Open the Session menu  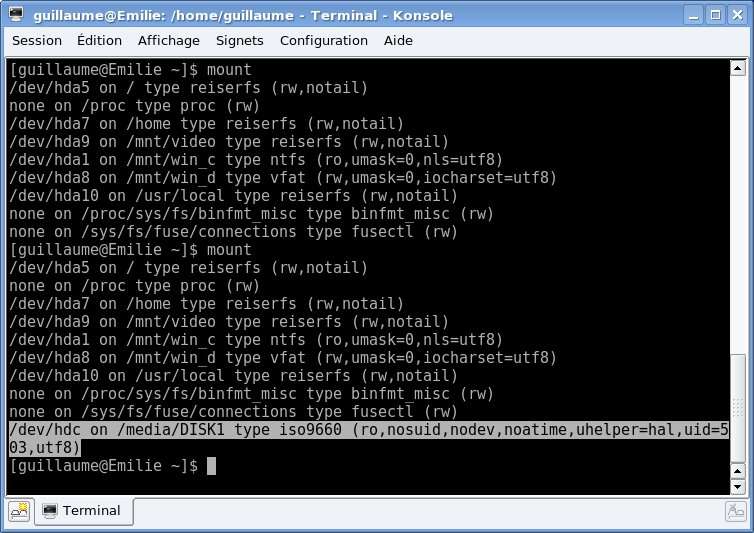(37, 40)
